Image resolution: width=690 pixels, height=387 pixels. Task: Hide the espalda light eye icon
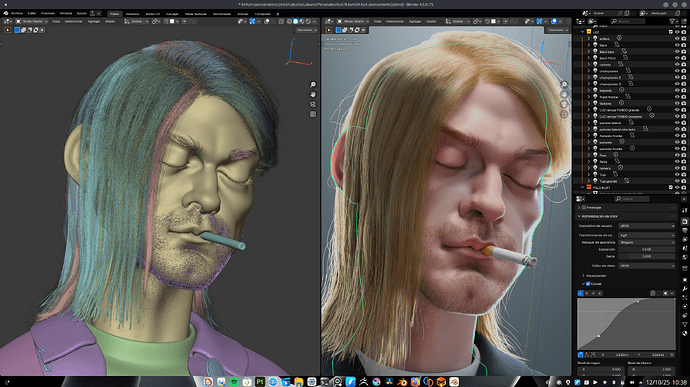677,90
